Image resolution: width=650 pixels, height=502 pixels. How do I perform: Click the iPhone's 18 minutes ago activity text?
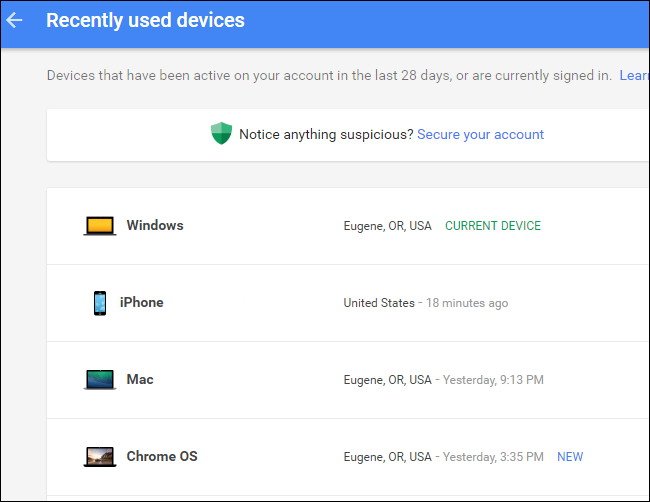click(x=468, y=303)
